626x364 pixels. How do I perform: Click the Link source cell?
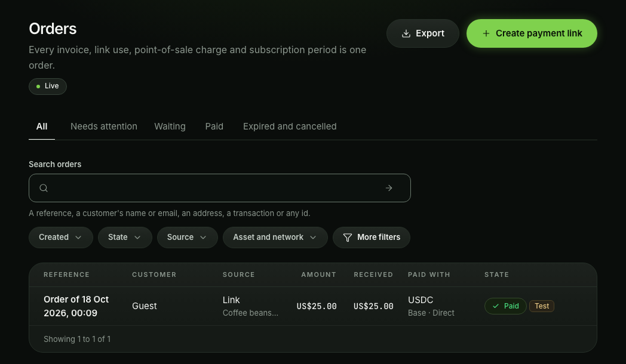(x=231, y=300)
